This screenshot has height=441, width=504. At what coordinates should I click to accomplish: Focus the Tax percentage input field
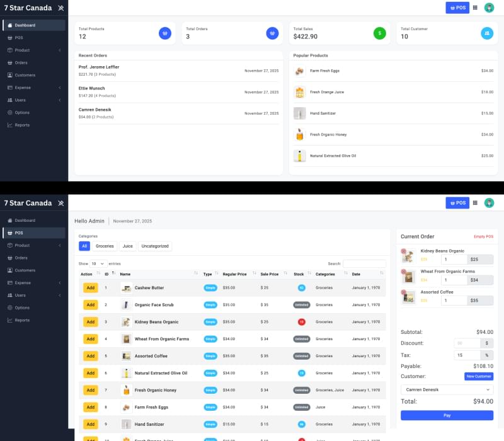(467, 355)
